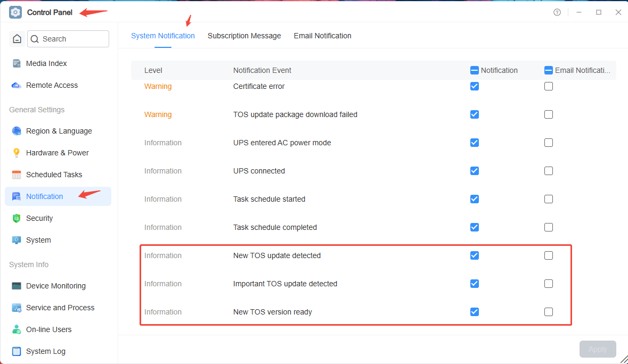Click the Remote Access cloud icon
628x364 pixels.
(x=17, y=85)
